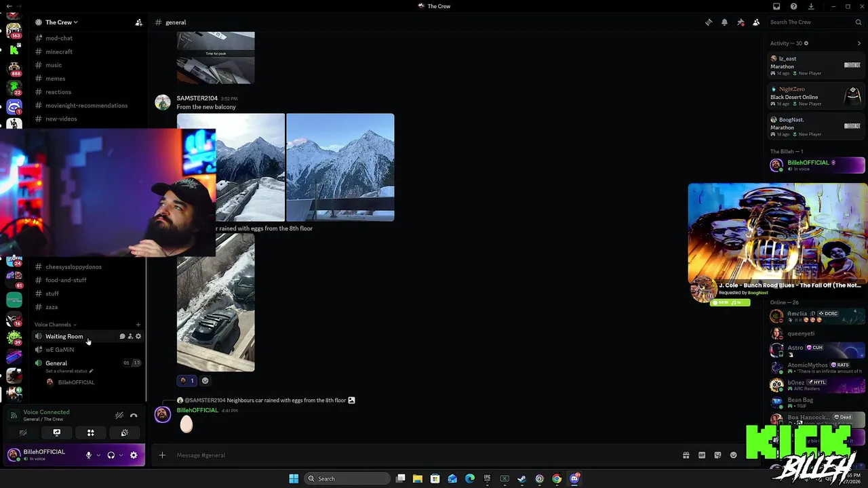Open headphone output options arrow

tap(121, 455)
